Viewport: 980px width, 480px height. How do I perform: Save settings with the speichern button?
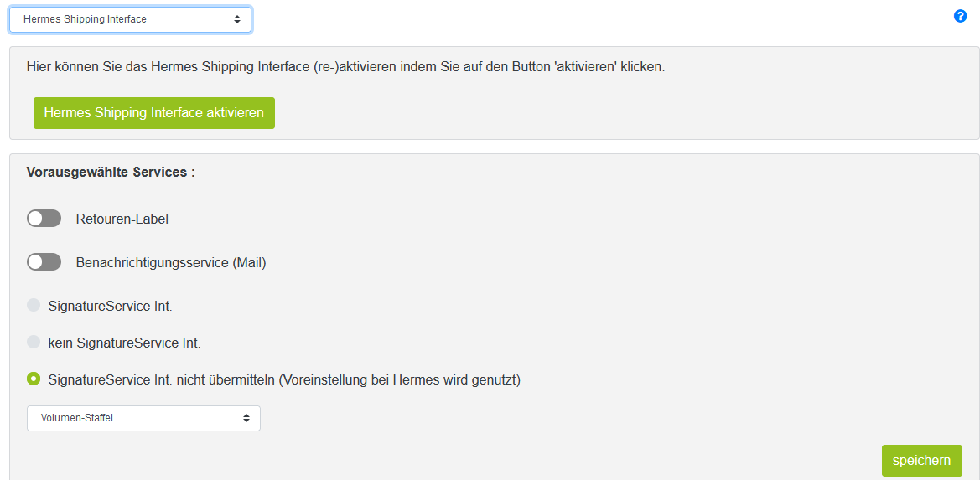[x=922, y=461]
